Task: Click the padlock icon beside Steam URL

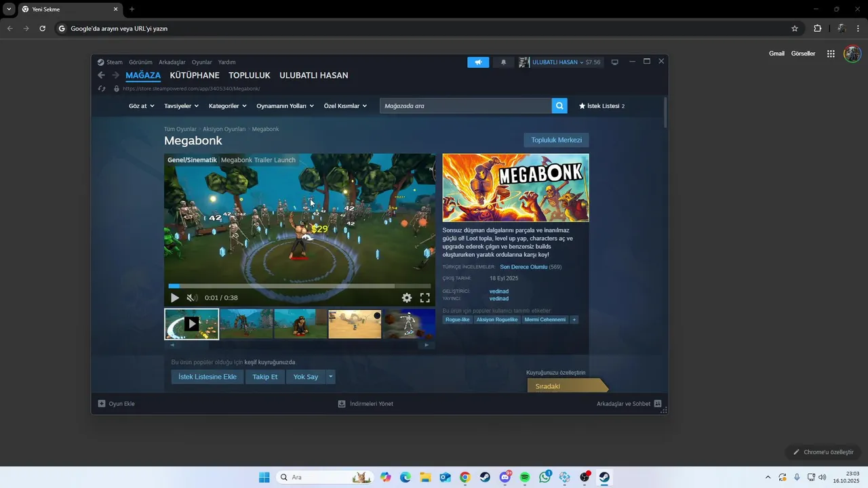Action: point(117,88)
